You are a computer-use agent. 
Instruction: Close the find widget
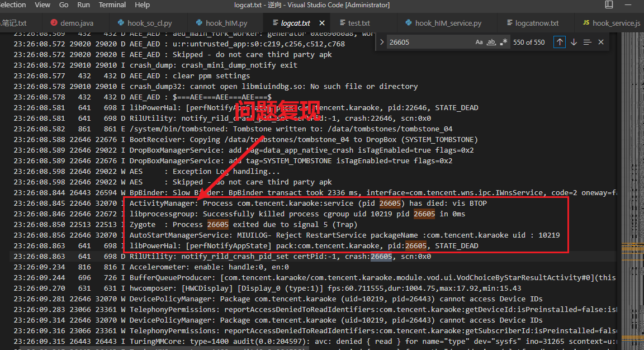point(601,42)
